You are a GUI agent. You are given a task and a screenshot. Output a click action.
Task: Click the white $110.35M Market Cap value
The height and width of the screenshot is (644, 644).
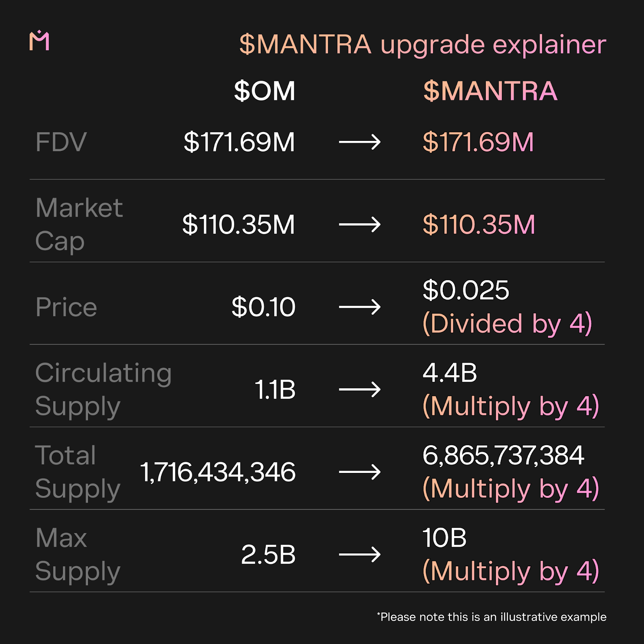239,224
